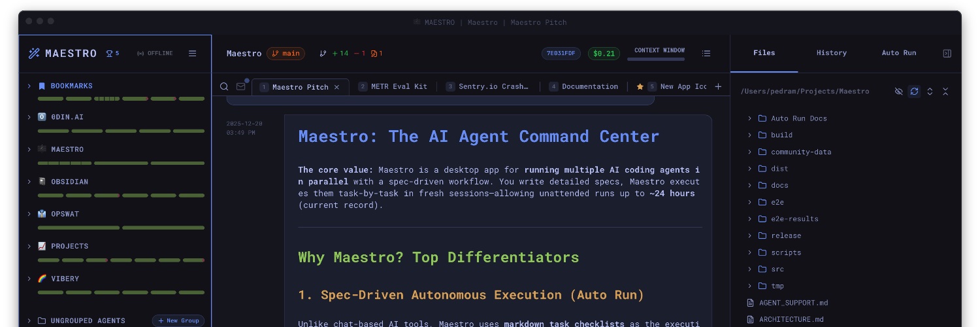This screenshot has height=327, width=980.
Task: Open git branch icon in header
Action: point(323,54)
